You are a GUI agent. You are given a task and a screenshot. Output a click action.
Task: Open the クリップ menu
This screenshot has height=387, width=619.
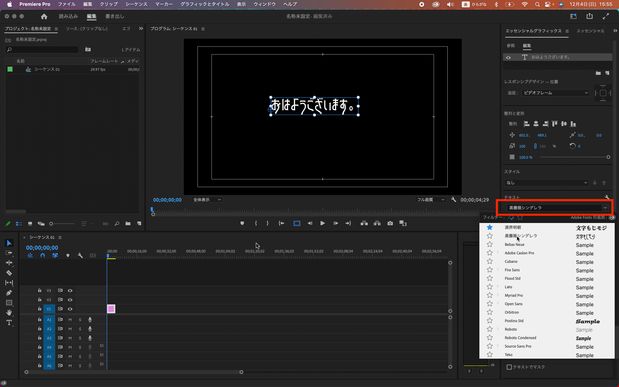coord(109,4)
